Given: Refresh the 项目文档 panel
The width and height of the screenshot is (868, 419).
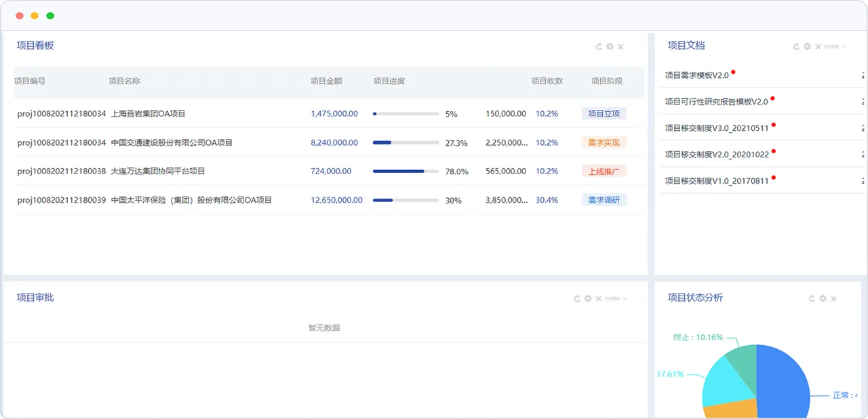Looking at the screenshot, I should [x=796, y=47].
